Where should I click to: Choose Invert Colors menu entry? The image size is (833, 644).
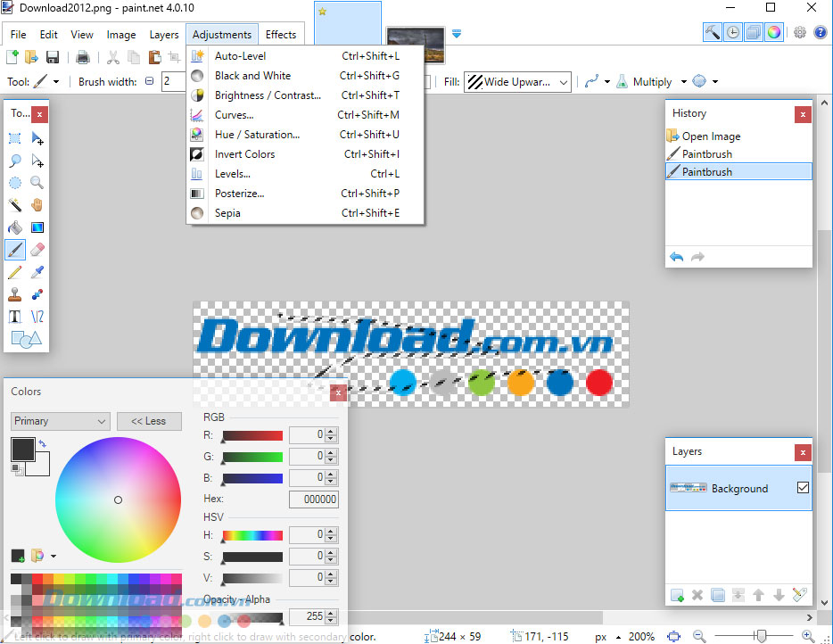coord(305,154)
